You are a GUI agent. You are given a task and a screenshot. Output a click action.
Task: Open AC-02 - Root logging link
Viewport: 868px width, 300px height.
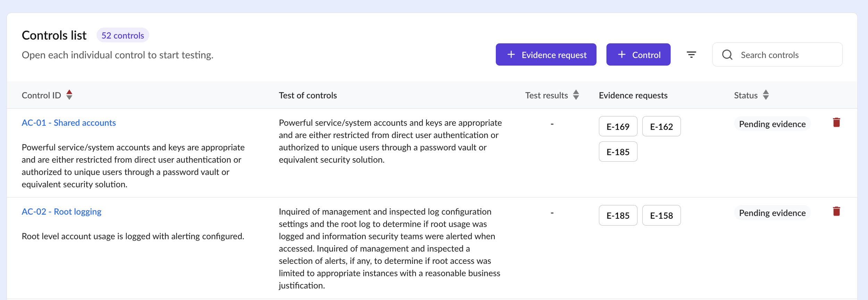[x=61, y=212]
